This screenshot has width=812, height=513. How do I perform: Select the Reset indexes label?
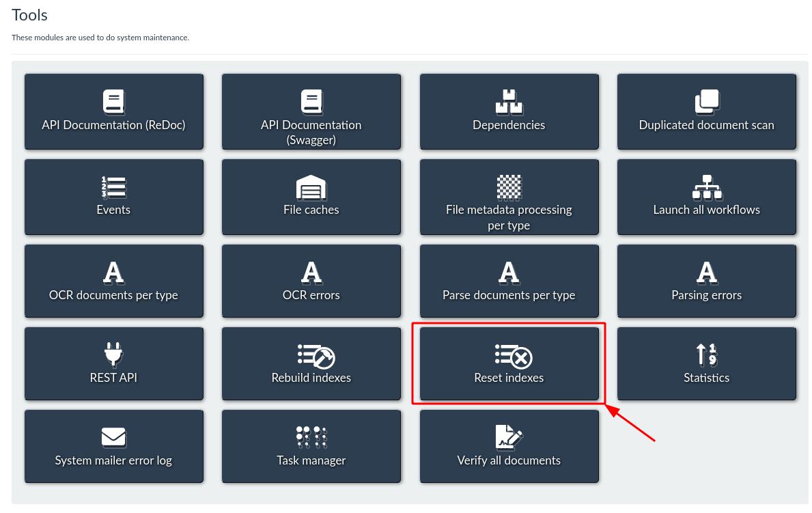pos(509,378)
